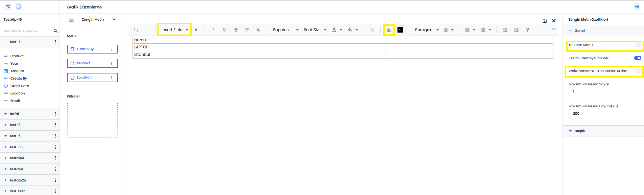Apply italic formatting

pyautogui.click(x=213, y=30)
